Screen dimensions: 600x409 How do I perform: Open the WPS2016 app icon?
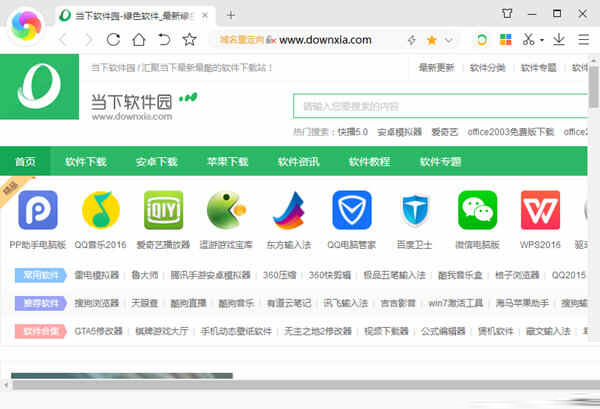click(540, 210)
